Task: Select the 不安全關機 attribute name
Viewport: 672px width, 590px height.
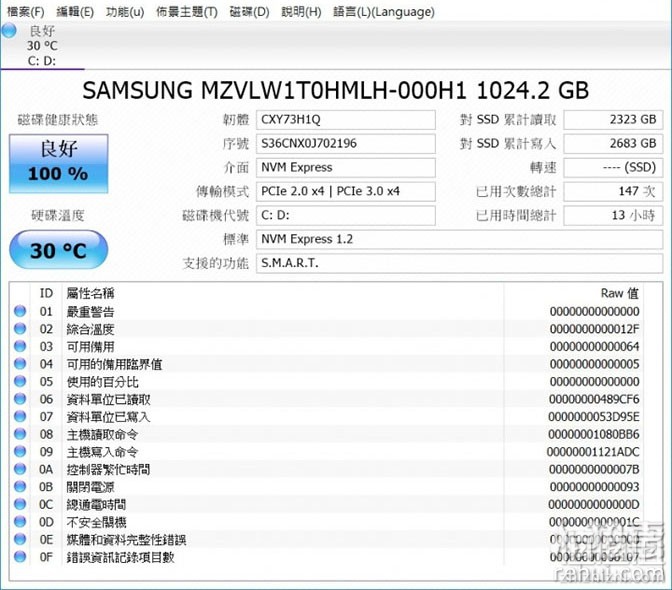Action: coord(96,522)
